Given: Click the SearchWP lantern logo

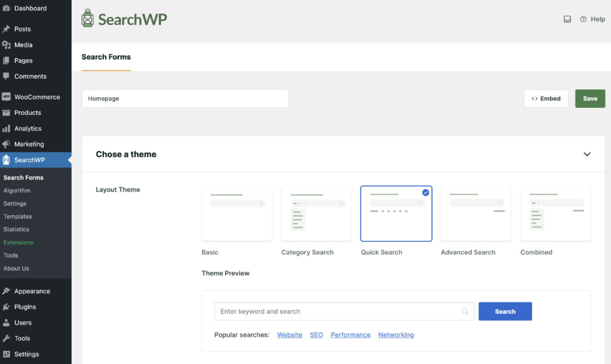Looking at the screenshot, I should [88, 18].
